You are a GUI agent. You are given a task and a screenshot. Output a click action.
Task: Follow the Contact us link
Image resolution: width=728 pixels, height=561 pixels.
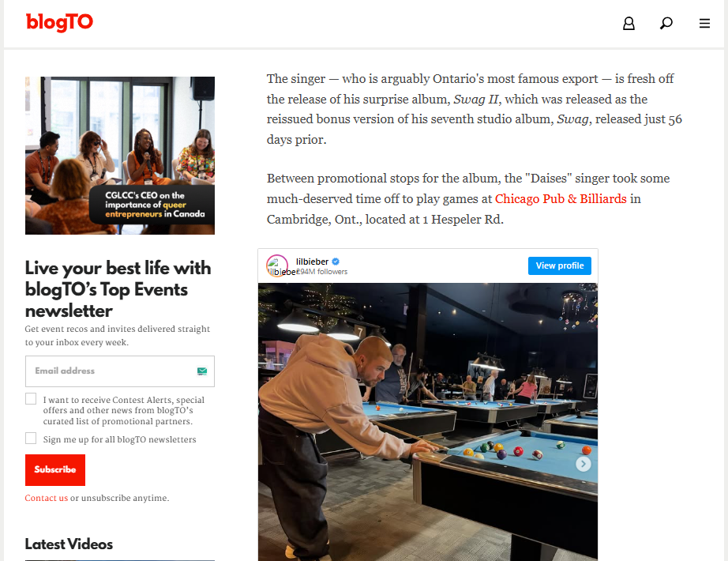(x=46, y=499)
